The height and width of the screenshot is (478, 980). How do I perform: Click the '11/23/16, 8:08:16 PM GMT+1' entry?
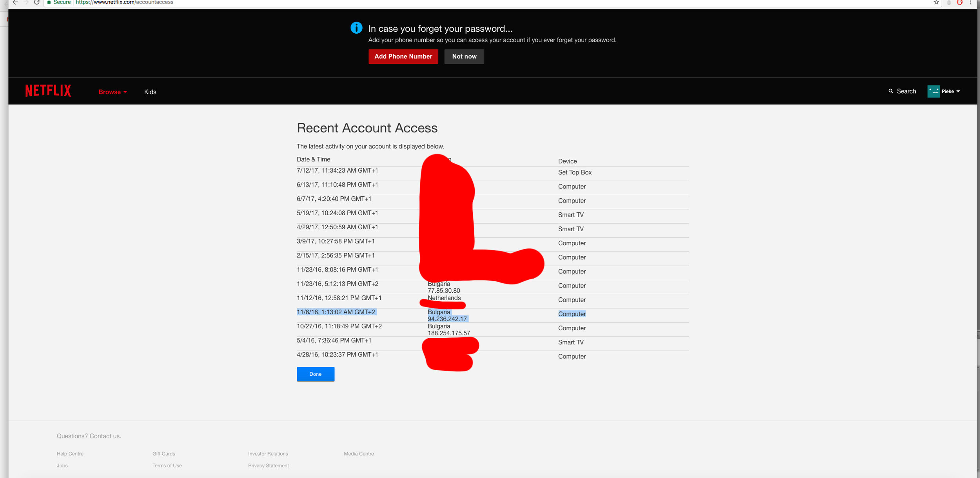(338, 270)
